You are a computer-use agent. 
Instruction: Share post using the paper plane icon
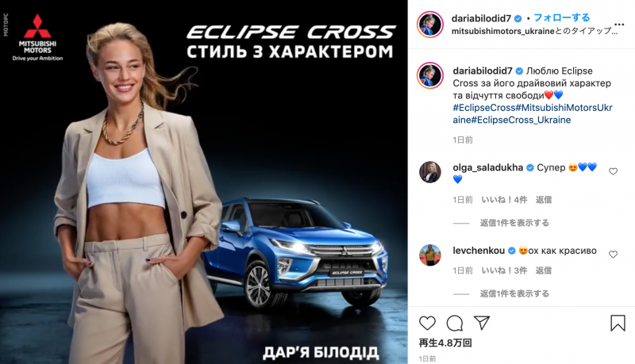click(482, 322)
